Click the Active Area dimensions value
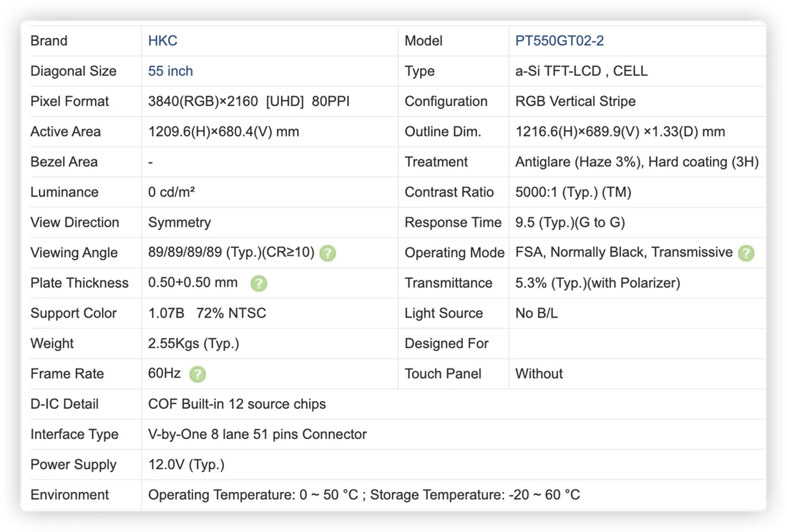The image size is (787, 532). (x=223, y=132)
